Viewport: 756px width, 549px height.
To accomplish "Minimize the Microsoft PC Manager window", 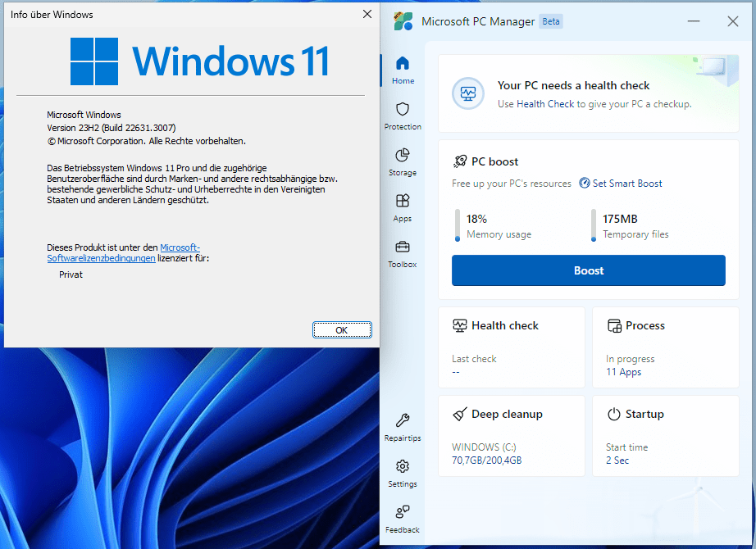I will [x=694, y=21].
